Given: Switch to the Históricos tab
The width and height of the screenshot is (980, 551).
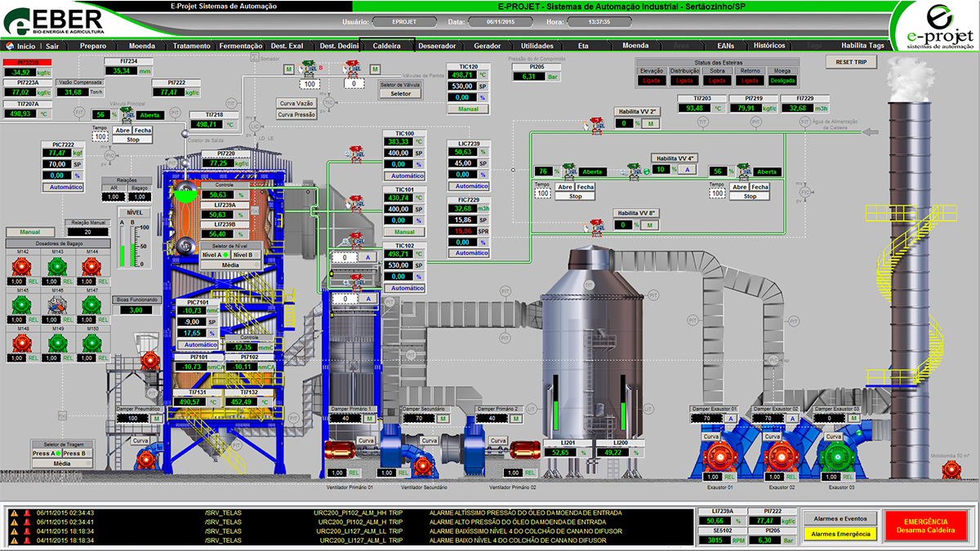Looking at the screenshot, I should point(768,47).
